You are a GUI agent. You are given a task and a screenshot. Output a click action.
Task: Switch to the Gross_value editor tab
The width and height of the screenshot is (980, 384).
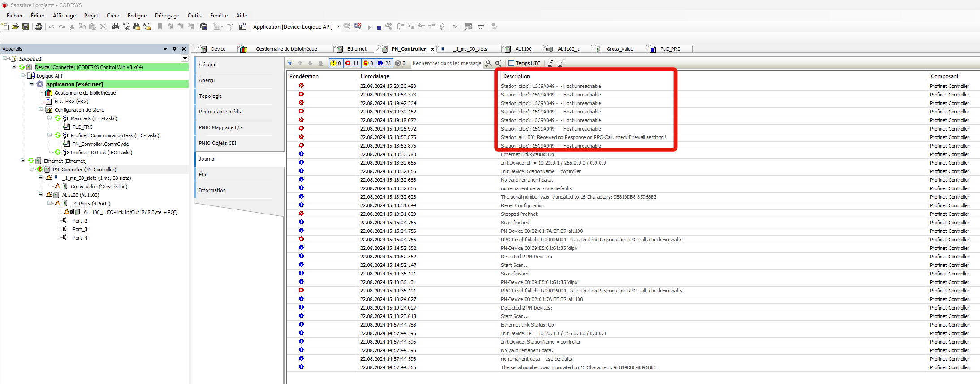click(619, 49)
